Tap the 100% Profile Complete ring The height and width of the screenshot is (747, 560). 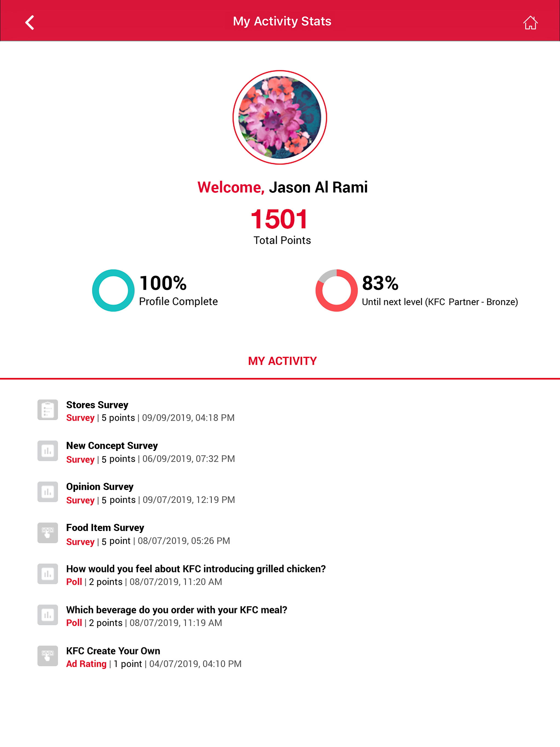[x=113, y=290]
